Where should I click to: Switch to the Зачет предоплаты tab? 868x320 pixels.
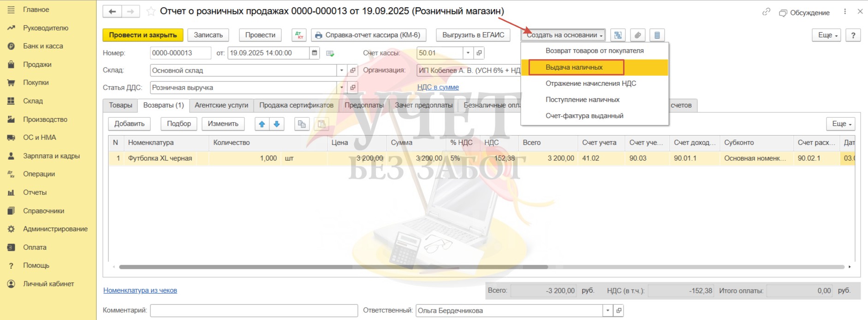point(423,105)
